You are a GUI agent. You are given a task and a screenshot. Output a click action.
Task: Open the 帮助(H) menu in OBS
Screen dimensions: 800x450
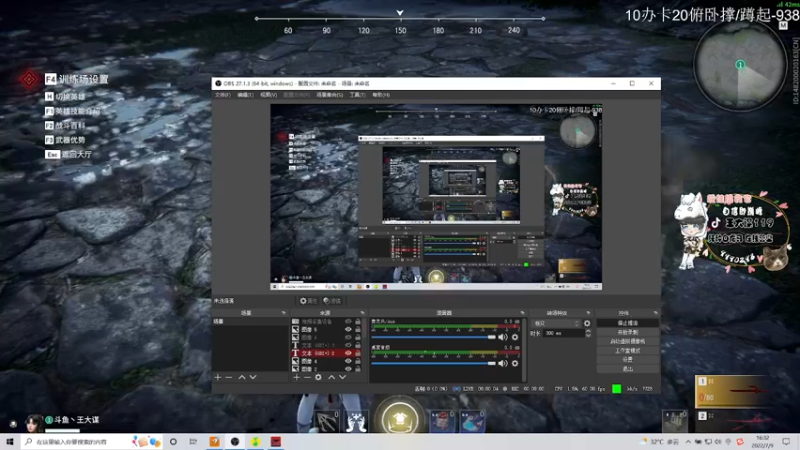coord(381,95)
